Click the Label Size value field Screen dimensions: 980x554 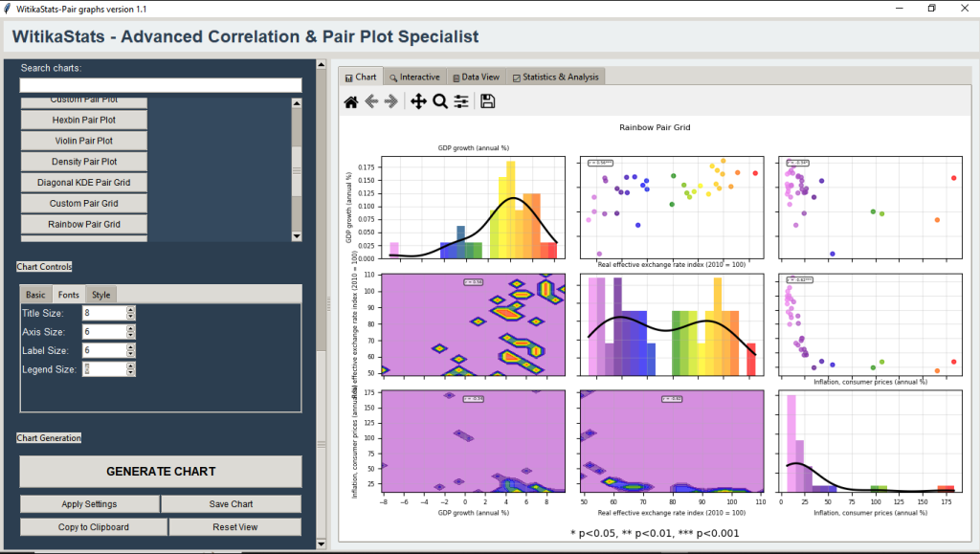tap(104, 350)
